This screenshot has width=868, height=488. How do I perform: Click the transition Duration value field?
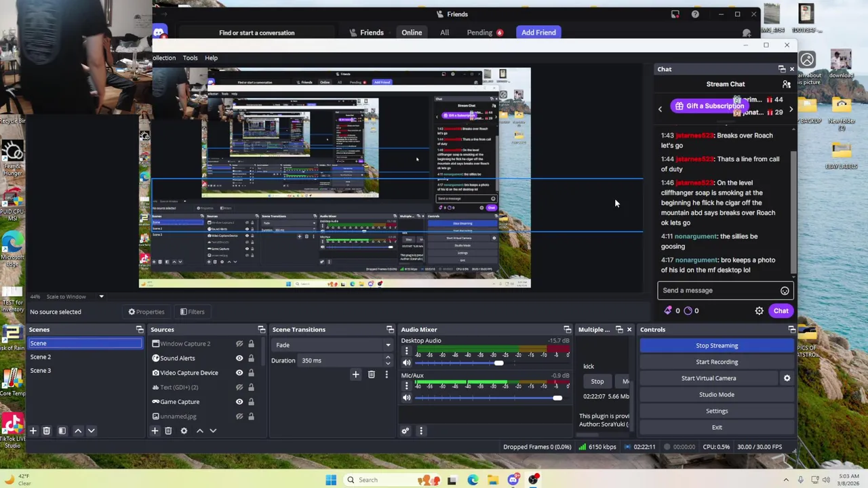340,361
